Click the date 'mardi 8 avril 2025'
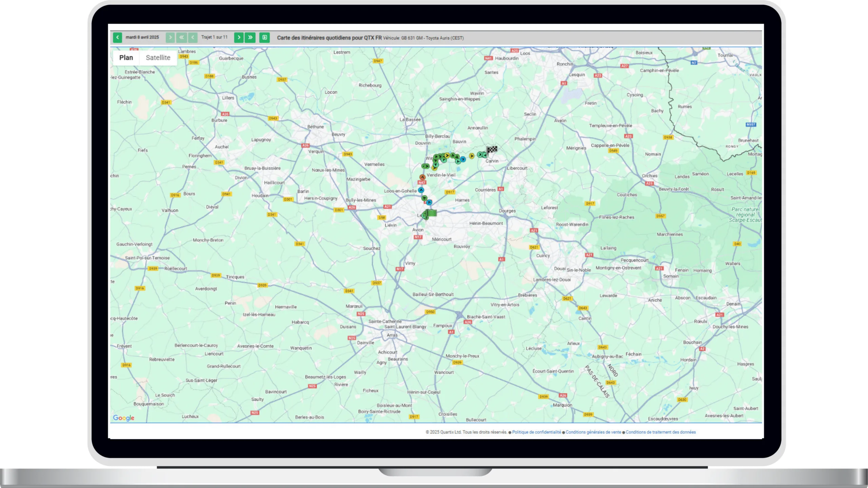The image size is (868, 488). (x=142, y=37)
